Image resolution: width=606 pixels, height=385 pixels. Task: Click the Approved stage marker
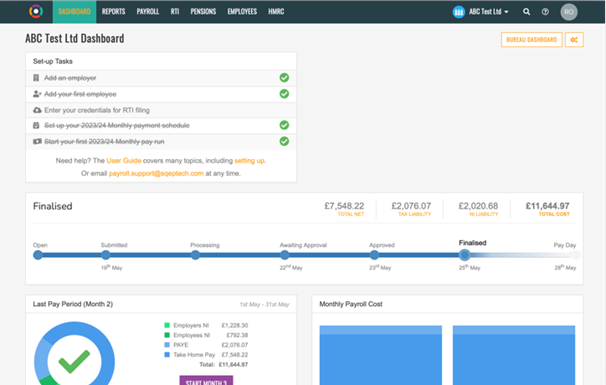(374, 255)
